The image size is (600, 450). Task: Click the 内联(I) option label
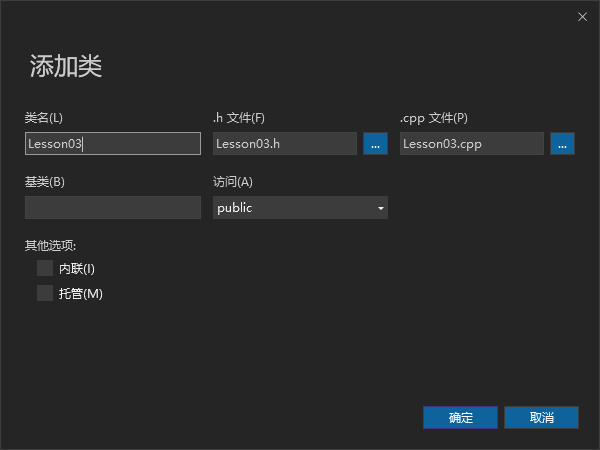77,269
